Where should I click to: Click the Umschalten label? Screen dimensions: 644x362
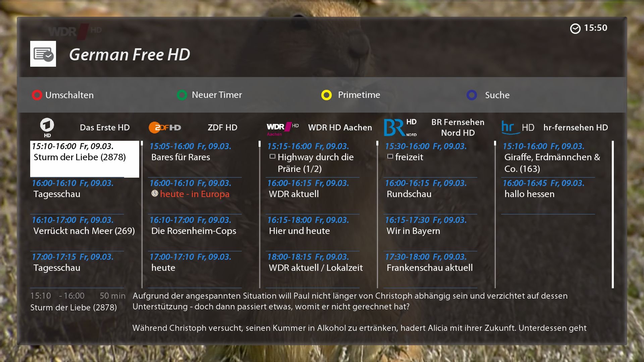click(69, 95)
